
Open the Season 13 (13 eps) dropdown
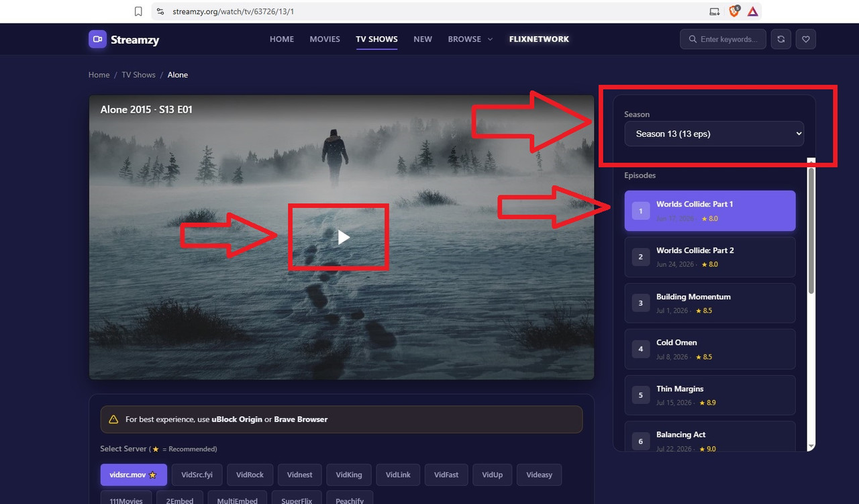(x=714, y=134)
